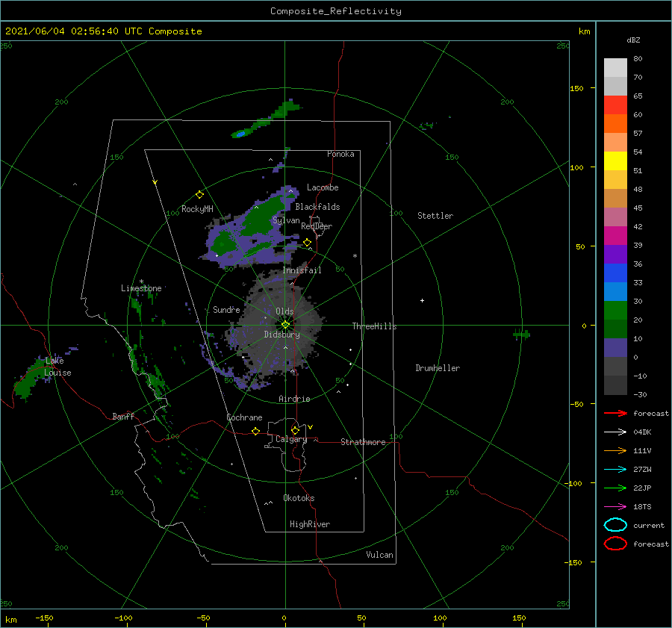Click the Blackfalds city label
This screenshot has height=628, width=672.
(317, 207)
